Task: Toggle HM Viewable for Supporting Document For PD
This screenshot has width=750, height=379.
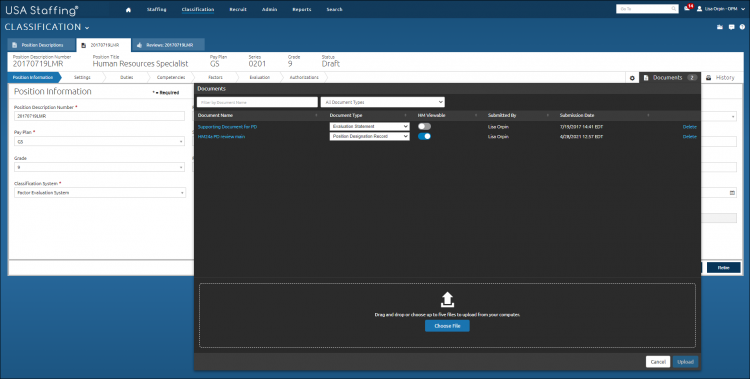Action: tap(424, 126)
